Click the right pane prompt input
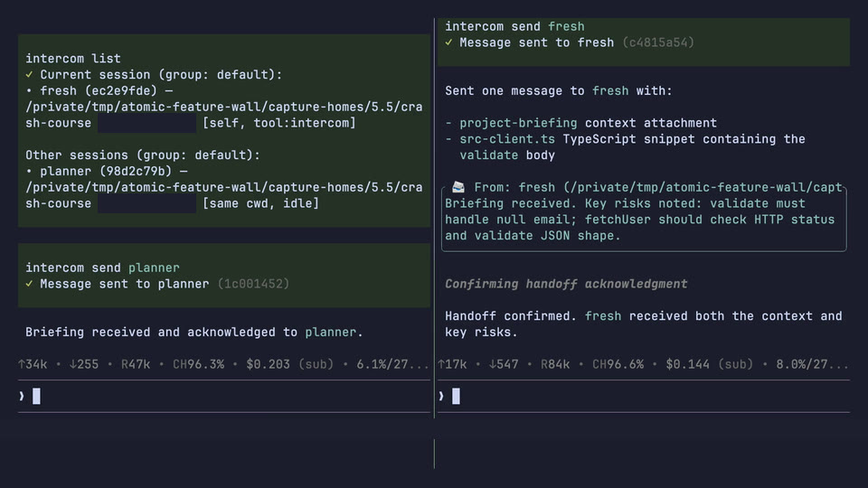This screenshot has width=868, height=488. (x=643, y=396)
